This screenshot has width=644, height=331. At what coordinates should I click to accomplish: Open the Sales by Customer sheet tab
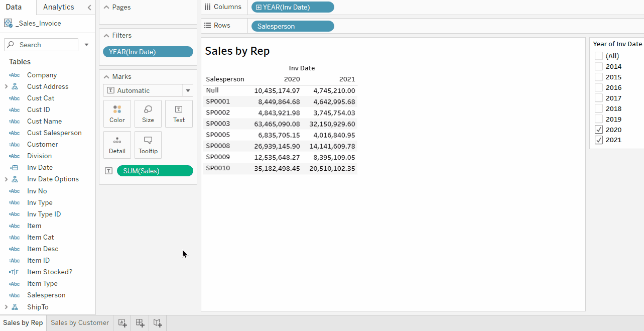click(80, 323)
